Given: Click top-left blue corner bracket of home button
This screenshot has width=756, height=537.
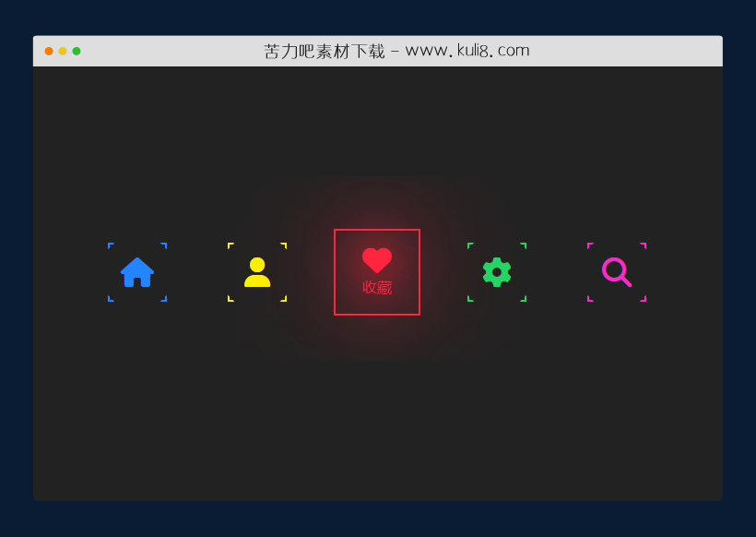Looking at the screenshot, I should coord(110,245).
